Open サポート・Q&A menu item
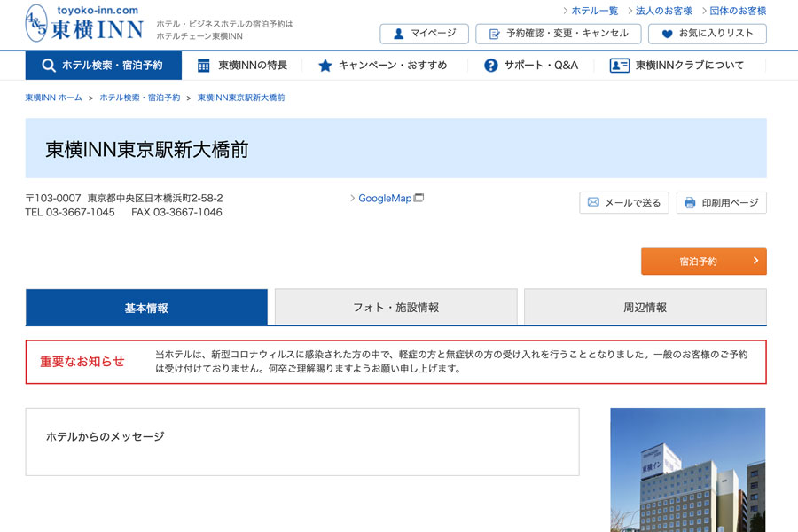 coord(531,65)
